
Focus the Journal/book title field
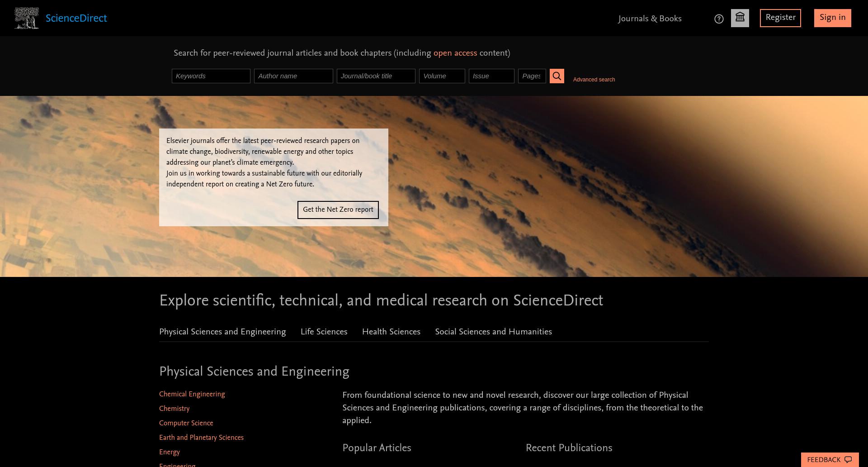(x=376, y=76)
